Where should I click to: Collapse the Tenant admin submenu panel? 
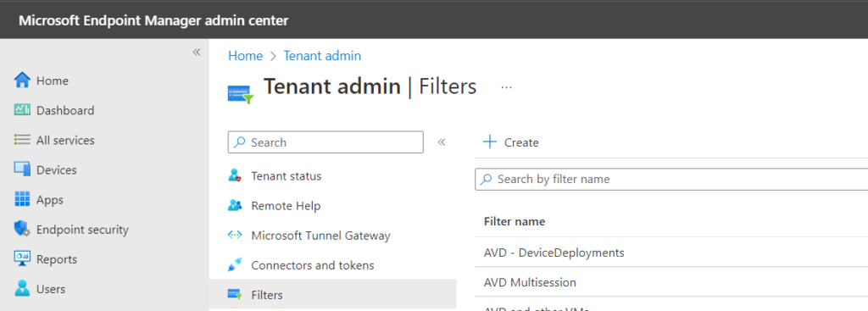(x=441, y=142)
